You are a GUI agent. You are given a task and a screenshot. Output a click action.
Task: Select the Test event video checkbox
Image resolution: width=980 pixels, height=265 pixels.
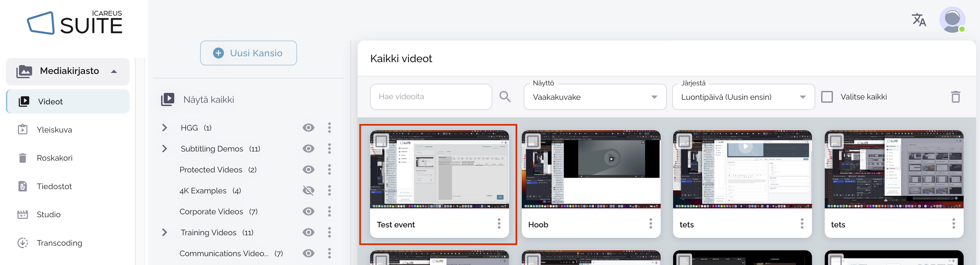381,141
